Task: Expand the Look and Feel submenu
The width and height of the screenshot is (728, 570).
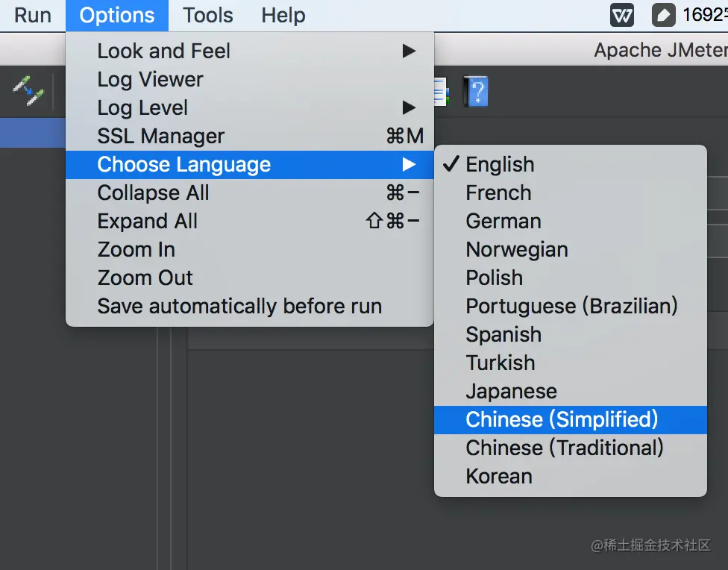Action: 250,51
